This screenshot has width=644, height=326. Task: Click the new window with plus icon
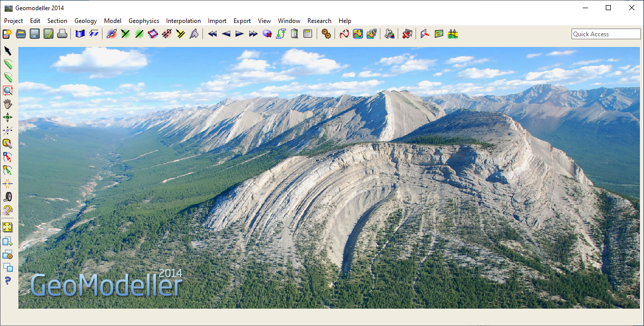point(8,241)
